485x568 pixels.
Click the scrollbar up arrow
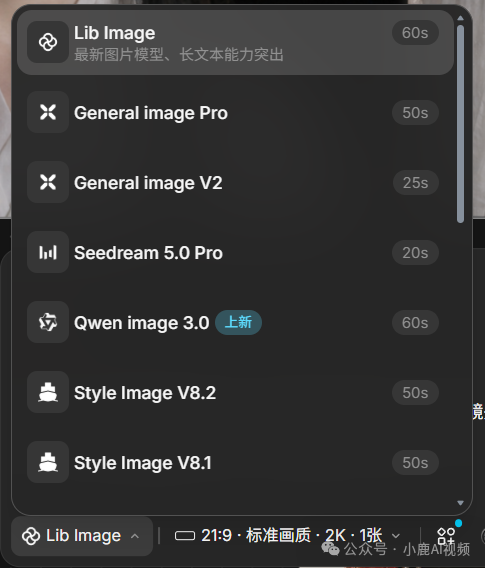point(460,18)
